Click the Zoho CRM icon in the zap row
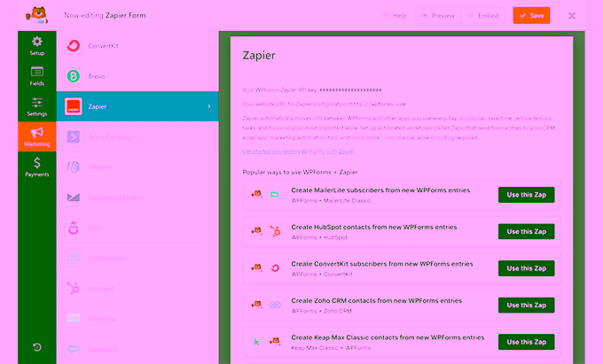The image size is (603, 364). (275, 305)
